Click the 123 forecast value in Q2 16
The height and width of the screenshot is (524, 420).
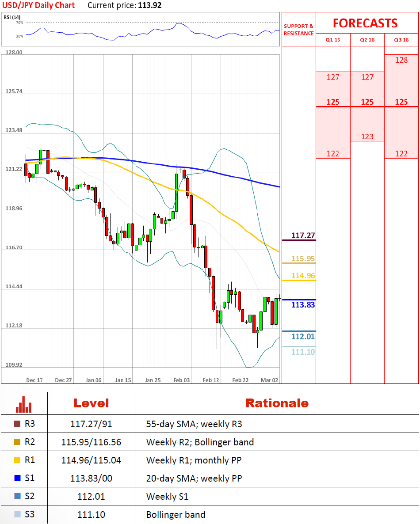[x=367, y=137]
